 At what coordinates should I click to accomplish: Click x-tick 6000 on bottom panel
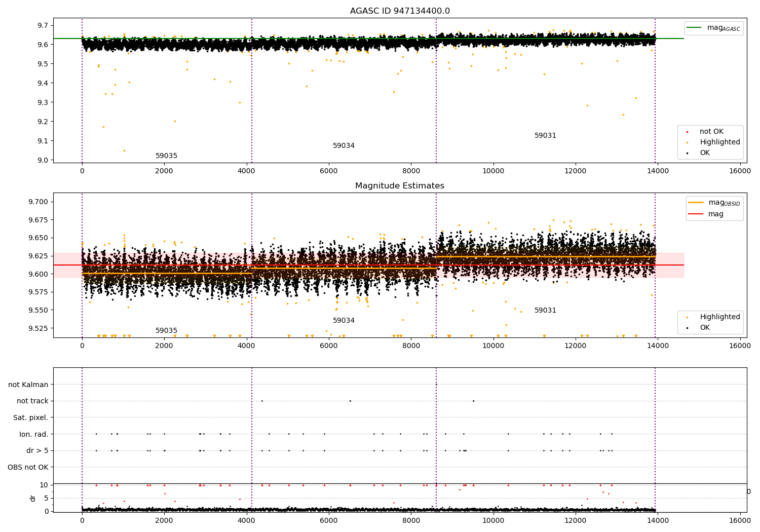[x=329, y=520]
